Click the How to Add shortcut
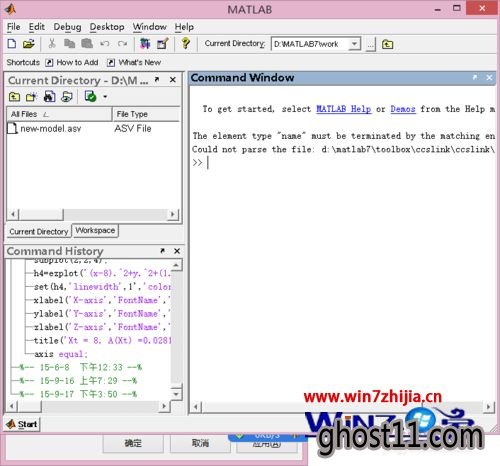This screenshot has width=500, height=466. coord(72,62)
